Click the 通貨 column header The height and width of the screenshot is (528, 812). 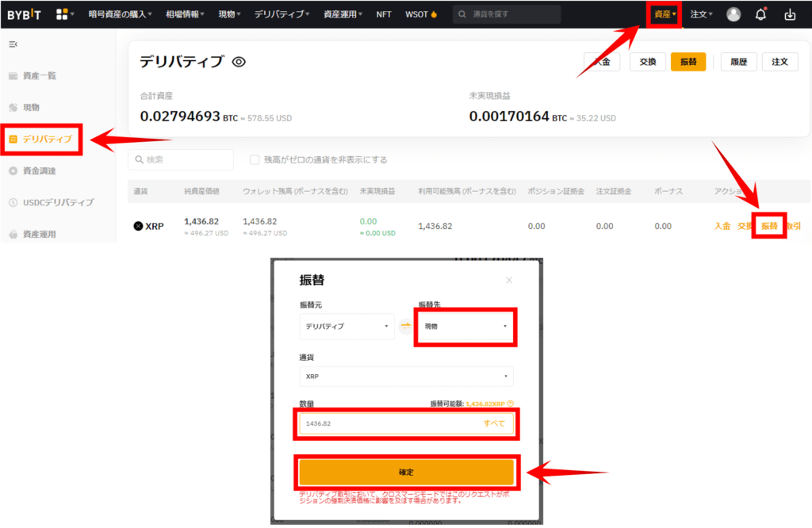tap(141, 192)
